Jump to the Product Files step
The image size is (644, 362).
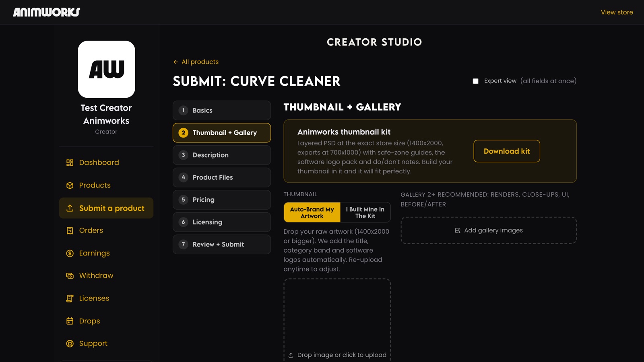222,177
